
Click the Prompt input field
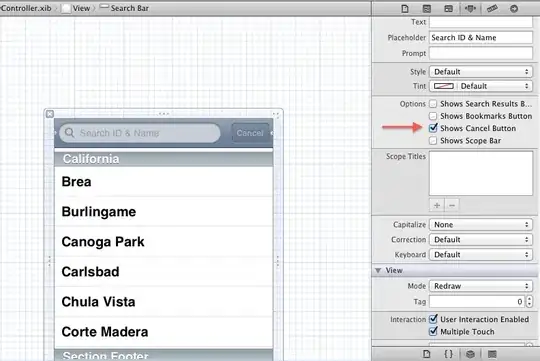click(x=481, y=53)
